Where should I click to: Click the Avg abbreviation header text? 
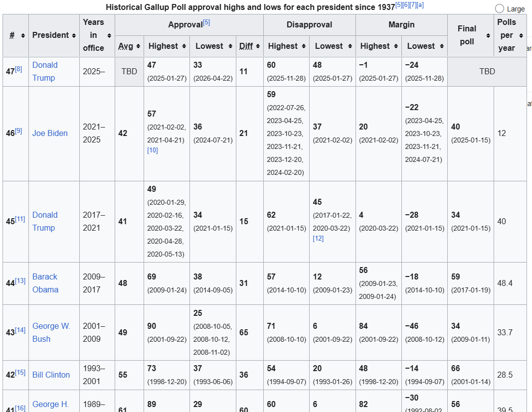pos(126,46)
